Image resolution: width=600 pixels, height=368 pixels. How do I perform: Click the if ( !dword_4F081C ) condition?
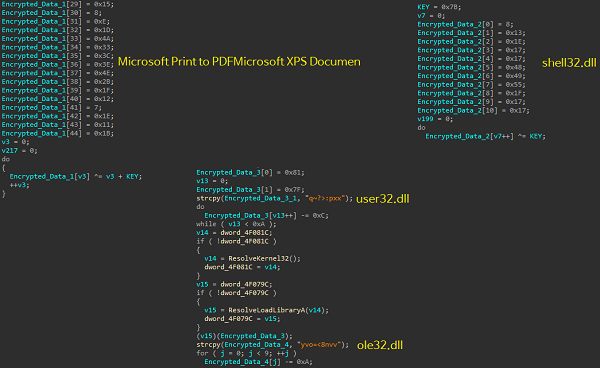236,241
